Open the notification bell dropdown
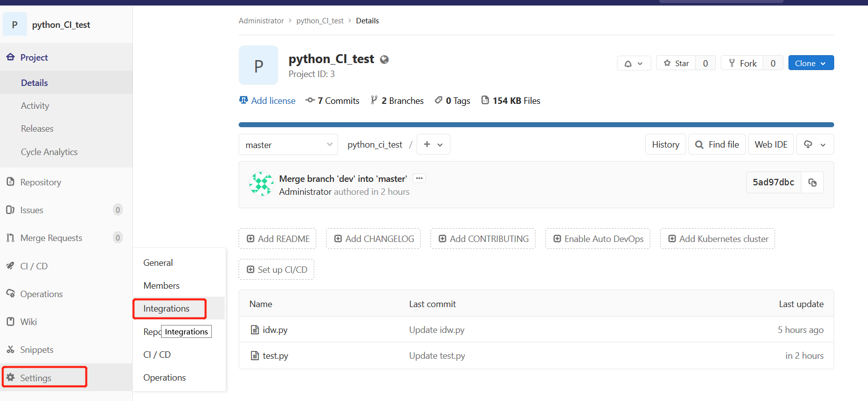868x401 pixels. click(x=634, y=63)
